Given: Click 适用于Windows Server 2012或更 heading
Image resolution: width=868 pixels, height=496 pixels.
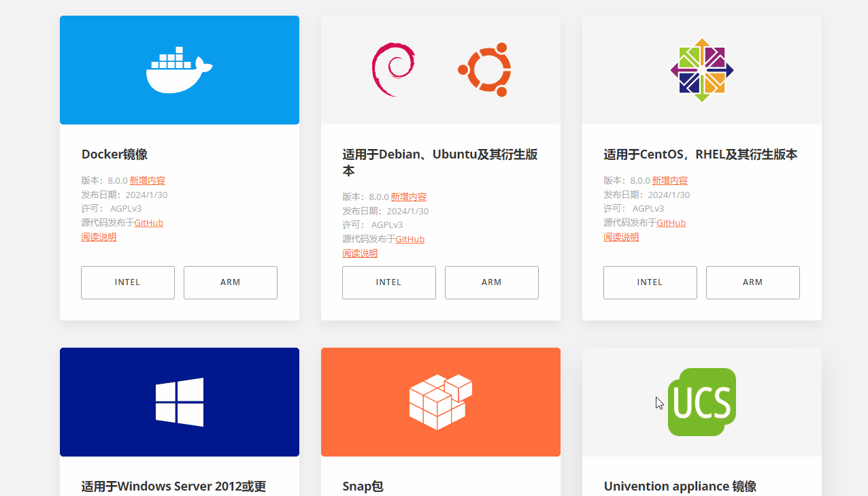Looking at the screenshot, I should coord(173,486).
